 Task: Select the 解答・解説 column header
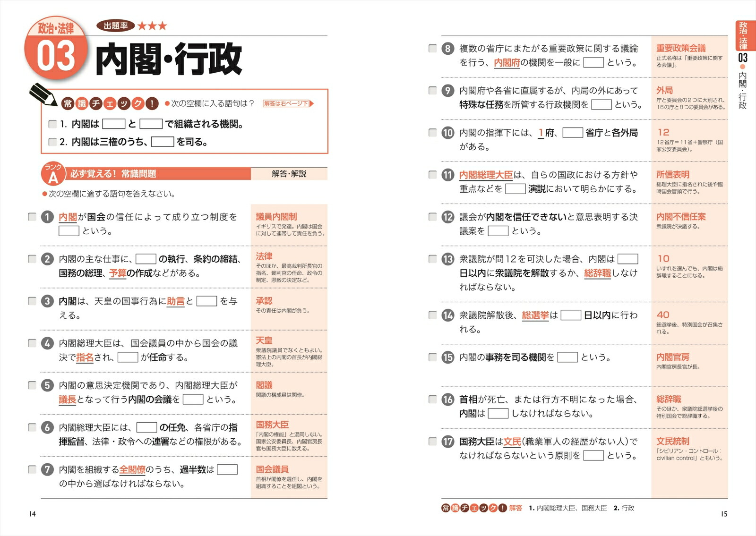point(289,174)
